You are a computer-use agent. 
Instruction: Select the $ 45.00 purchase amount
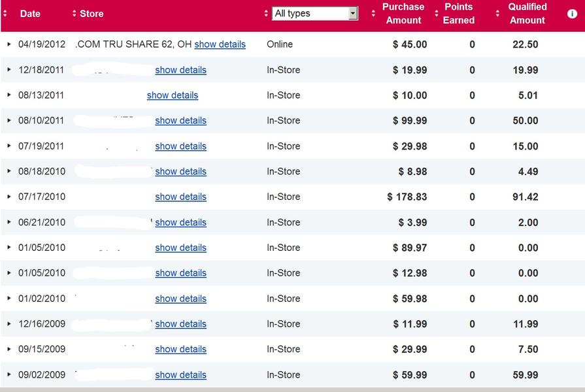tap(410, 44)
